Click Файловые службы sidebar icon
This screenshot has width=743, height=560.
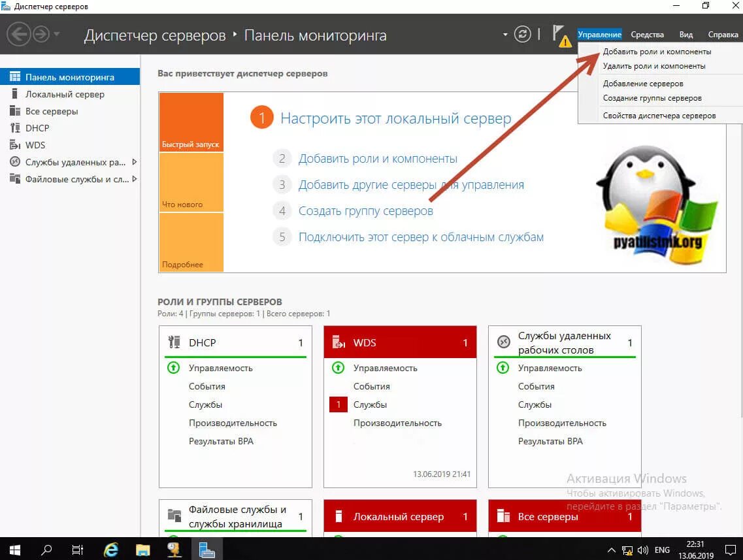pos(15,178)
